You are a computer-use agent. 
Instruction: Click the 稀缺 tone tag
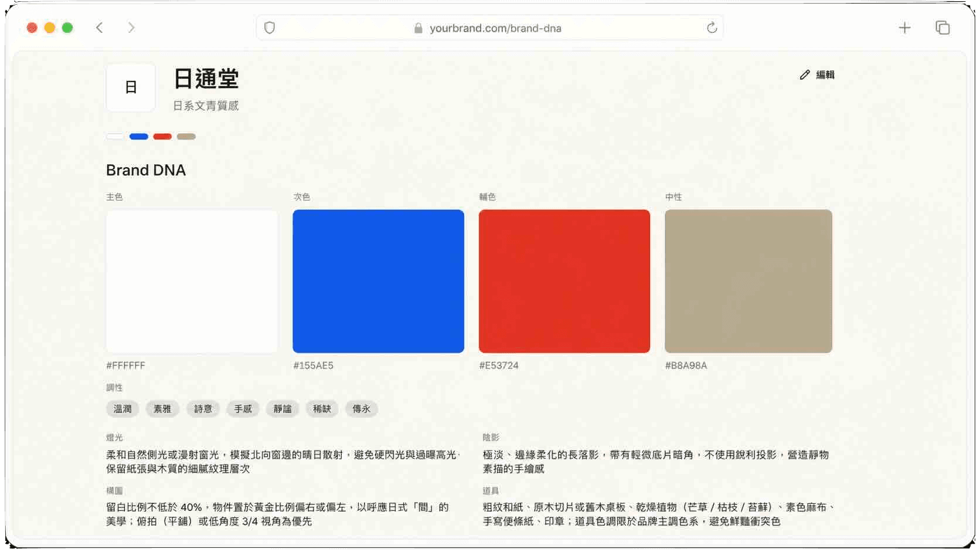coord(322,409)
